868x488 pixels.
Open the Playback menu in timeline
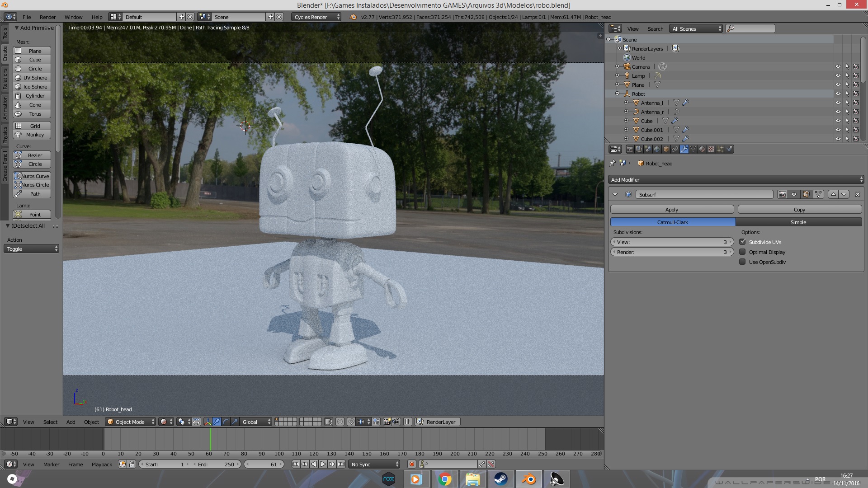tap(102, 464)
